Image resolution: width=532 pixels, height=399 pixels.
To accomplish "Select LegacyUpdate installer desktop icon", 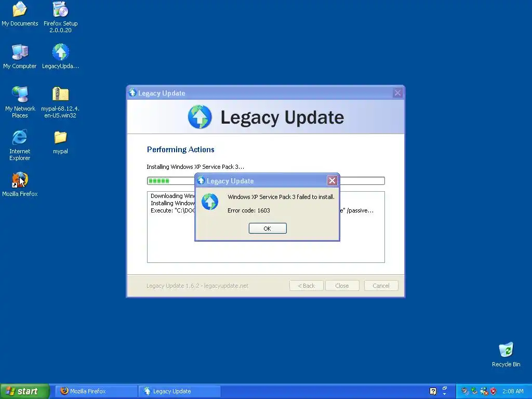I will pos(60,57).
